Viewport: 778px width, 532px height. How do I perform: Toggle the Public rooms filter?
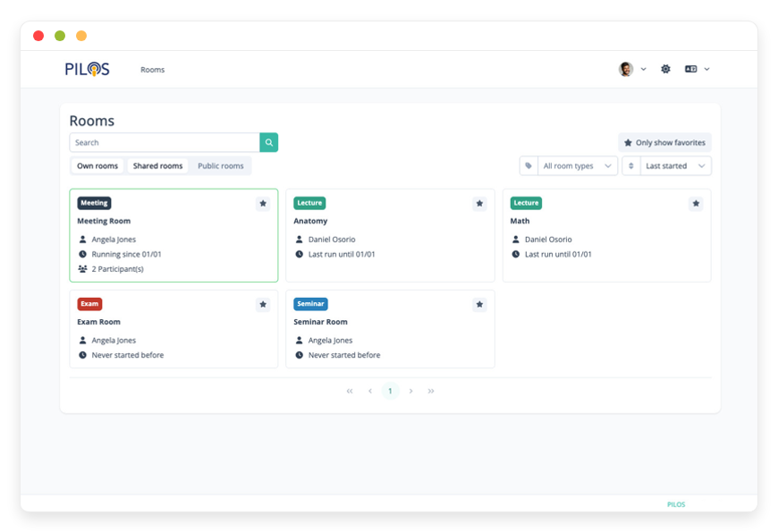[221, 165]
